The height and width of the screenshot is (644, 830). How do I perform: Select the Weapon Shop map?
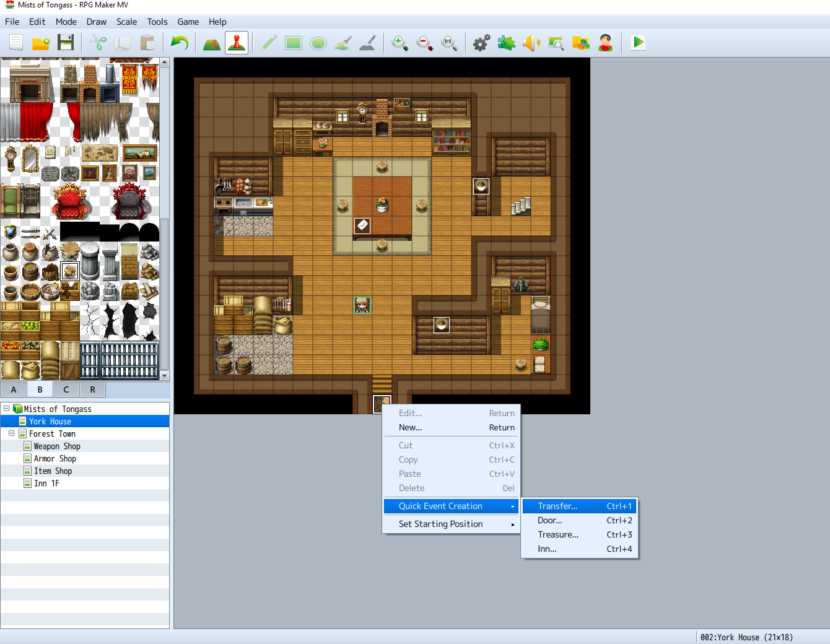pos(57,446)
